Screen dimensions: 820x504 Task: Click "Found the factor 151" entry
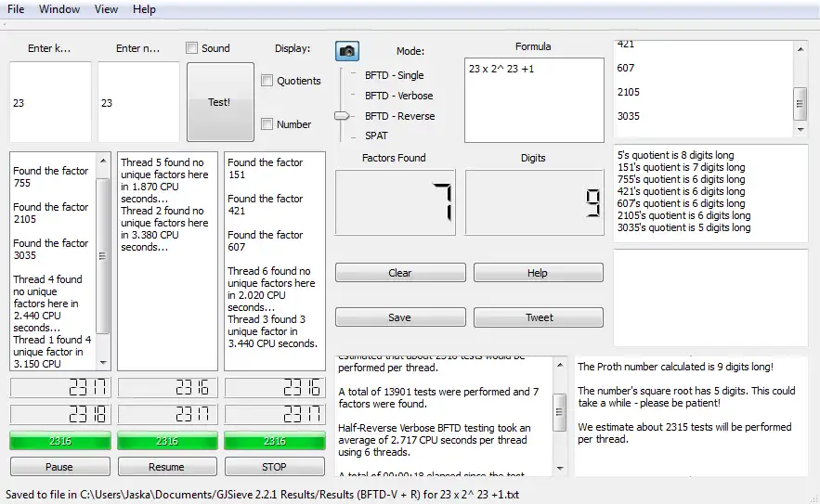pos(266,168)
